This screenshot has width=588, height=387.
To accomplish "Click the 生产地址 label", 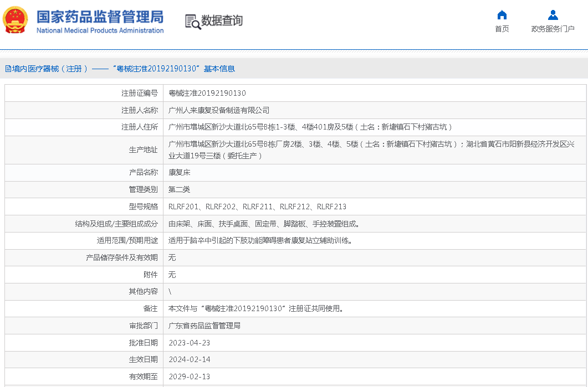I will [x=143, y=150].
